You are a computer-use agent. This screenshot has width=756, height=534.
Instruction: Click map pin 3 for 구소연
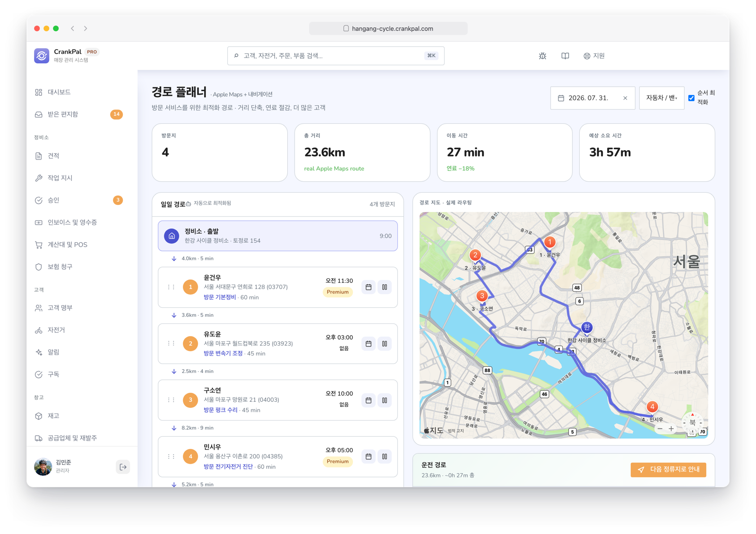pos(482,296)
